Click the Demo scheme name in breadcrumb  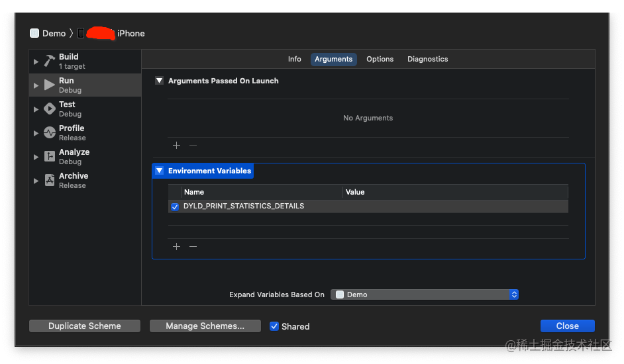54,33
